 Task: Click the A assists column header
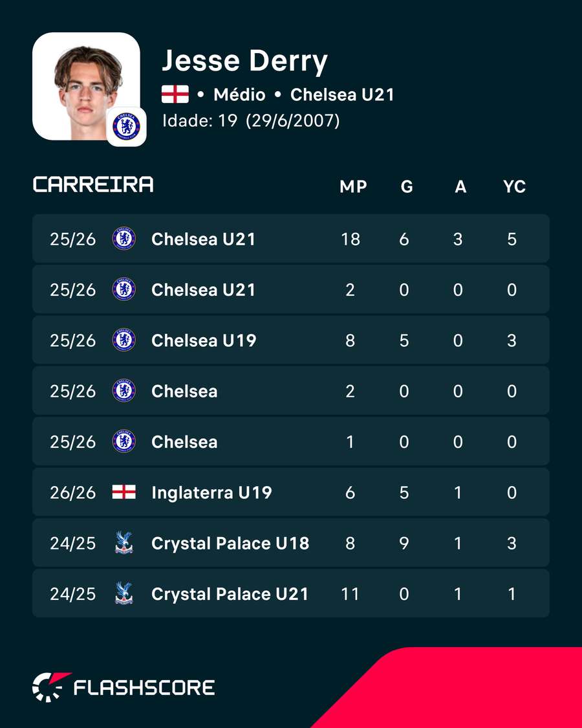pyautogui.click(x=460, y=186)
